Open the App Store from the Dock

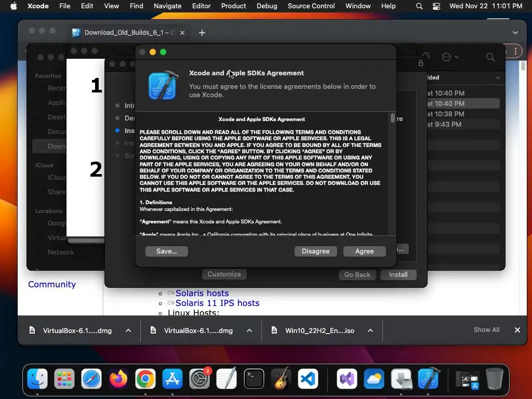tap(172, 378)
